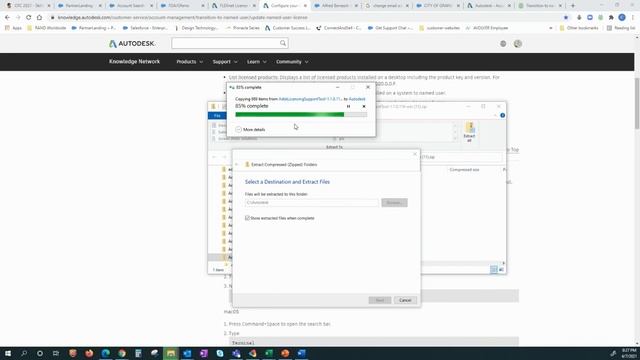Click the Autodesk search magnifier icon
This screenshot has width=640, height=360.
[283, 43]
